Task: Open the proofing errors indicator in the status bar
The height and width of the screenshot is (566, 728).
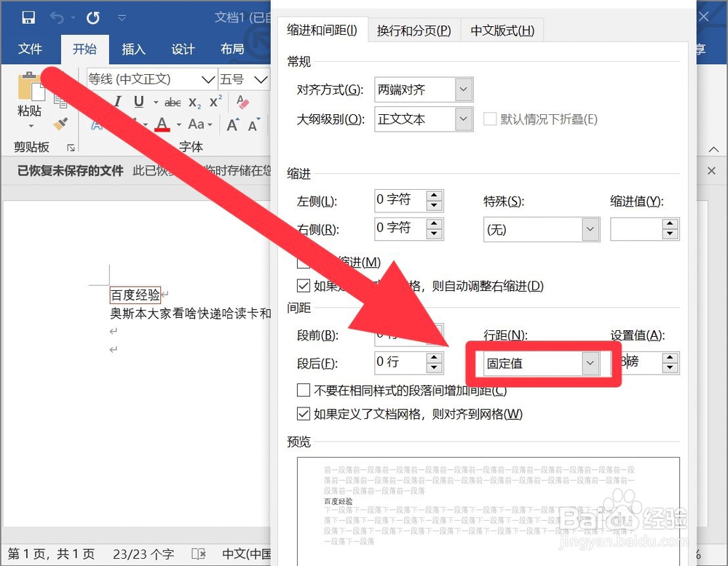Action: pos(198,554)
